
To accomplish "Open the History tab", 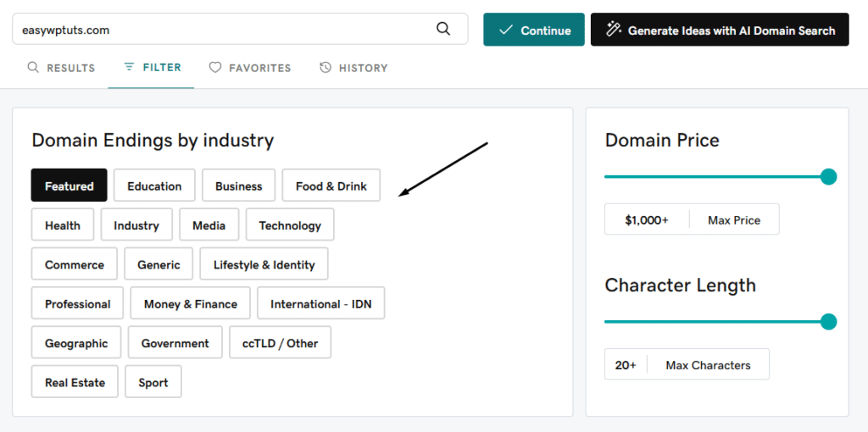I will (353, 68).
